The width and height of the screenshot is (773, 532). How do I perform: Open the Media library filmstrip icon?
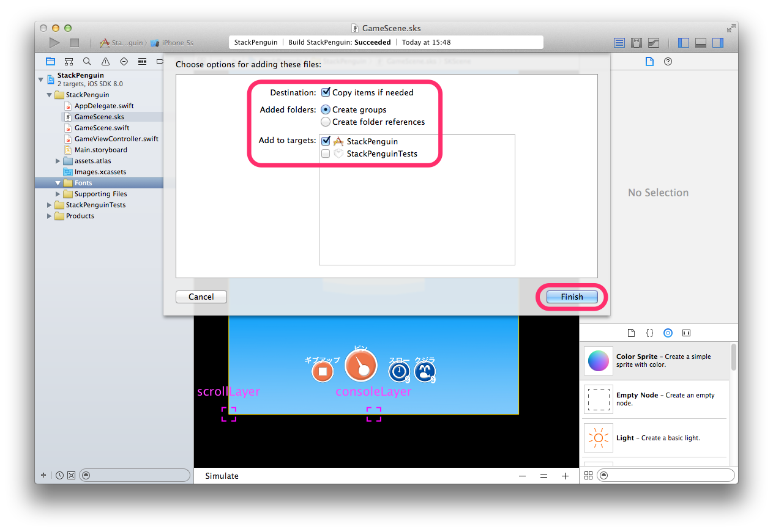[x=686, y=333]
